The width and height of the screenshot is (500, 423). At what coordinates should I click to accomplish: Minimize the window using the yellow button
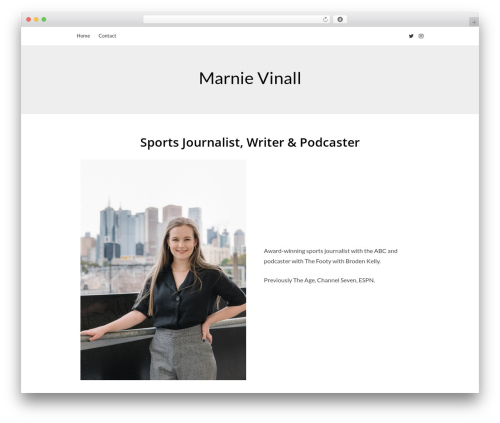coord(36,20)
